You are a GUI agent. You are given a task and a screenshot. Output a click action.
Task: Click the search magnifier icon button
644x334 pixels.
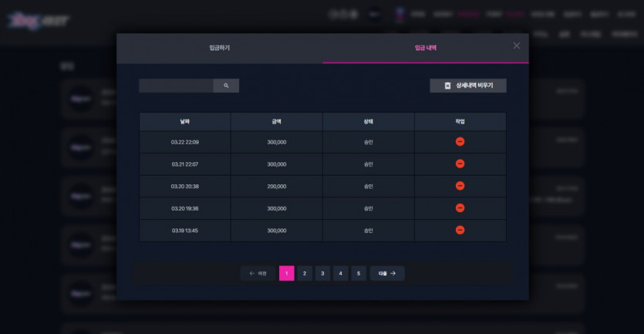pos(226,86)
